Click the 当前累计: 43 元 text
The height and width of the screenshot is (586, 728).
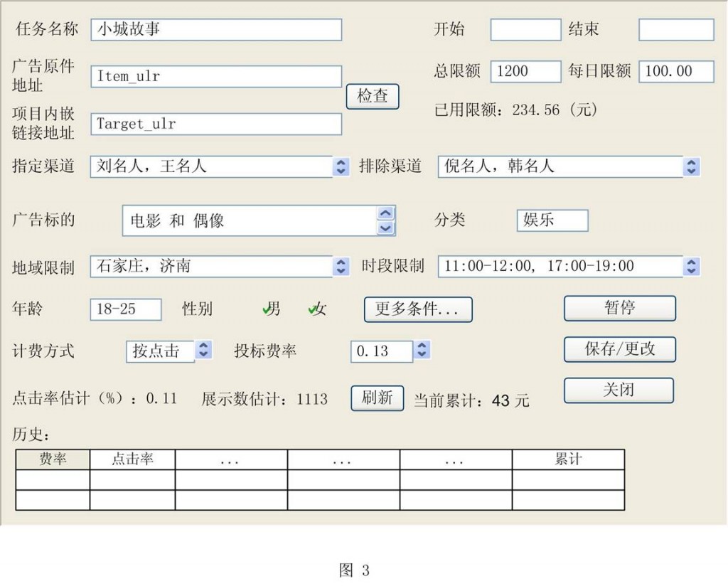[471, 400]
